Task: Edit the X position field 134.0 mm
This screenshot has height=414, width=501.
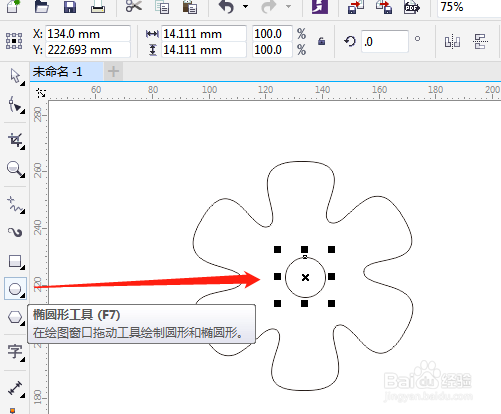Action: click(x=88, y=34)
